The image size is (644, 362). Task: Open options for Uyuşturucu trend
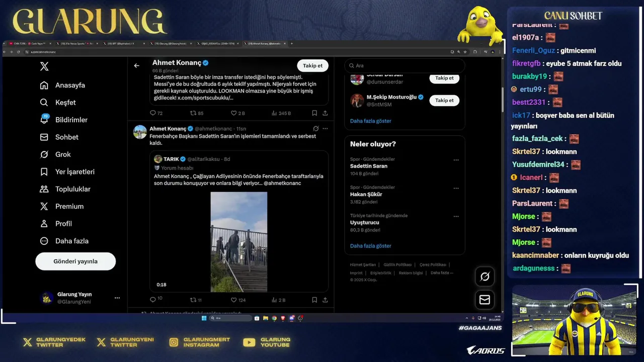pos(456,216)
